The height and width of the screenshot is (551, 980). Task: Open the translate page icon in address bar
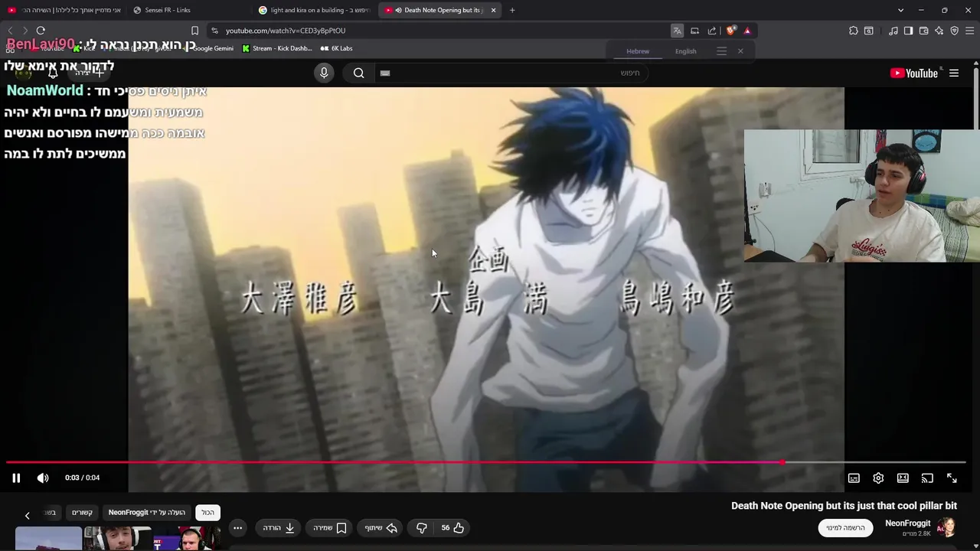click(x=677, y=31)
